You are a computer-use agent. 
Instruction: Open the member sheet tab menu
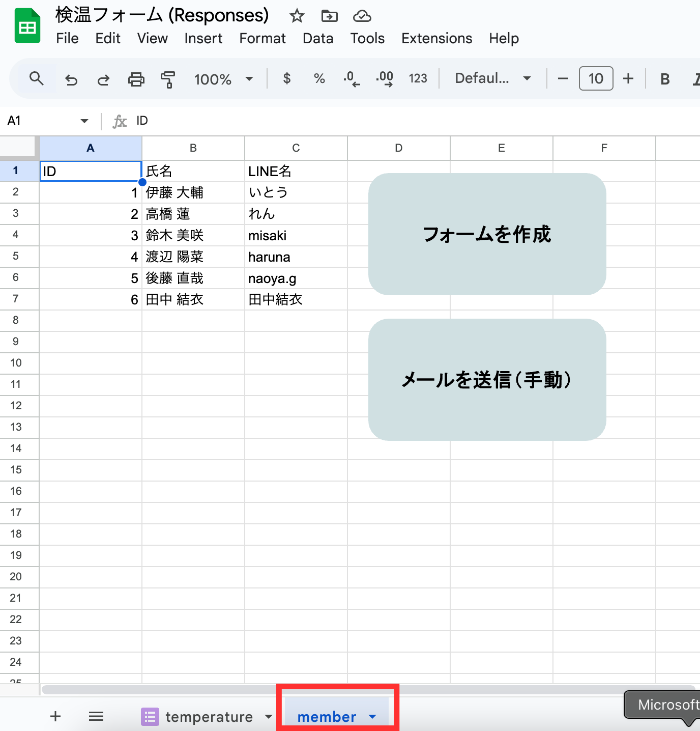click(x=372, y=716)
